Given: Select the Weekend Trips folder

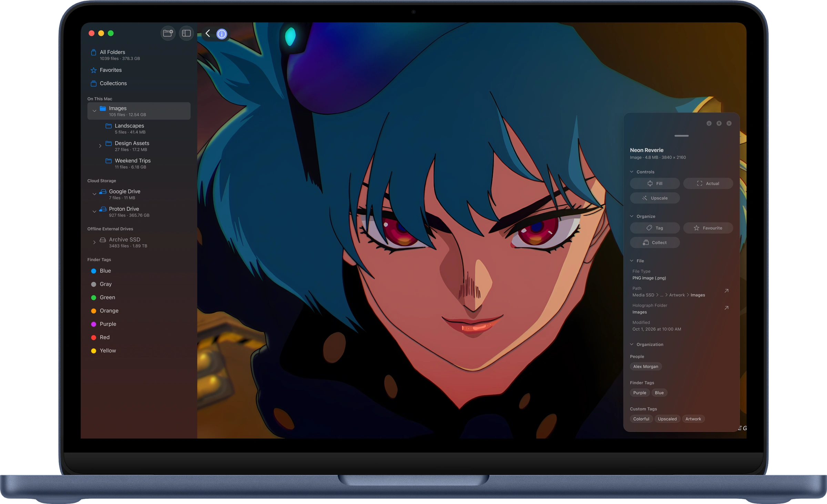Looking at the screenshot, I should pyautogui.click(x=139, y=164).
